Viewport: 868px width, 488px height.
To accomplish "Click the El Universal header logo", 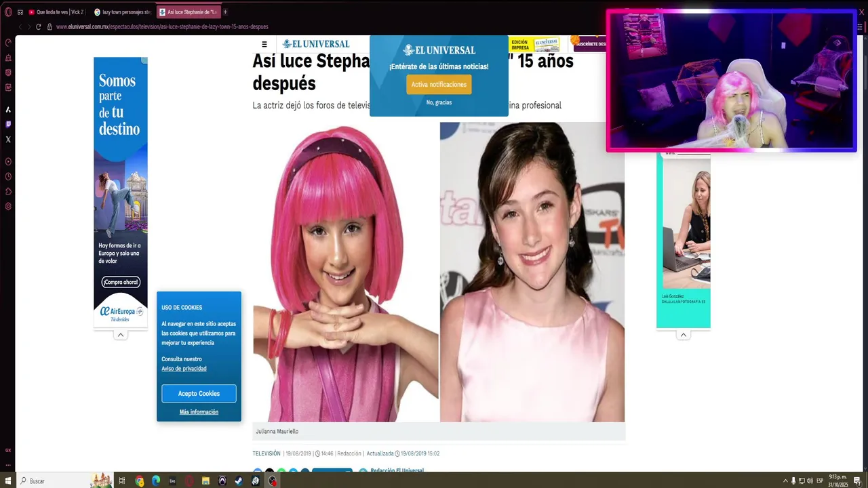I will (316, 44).
